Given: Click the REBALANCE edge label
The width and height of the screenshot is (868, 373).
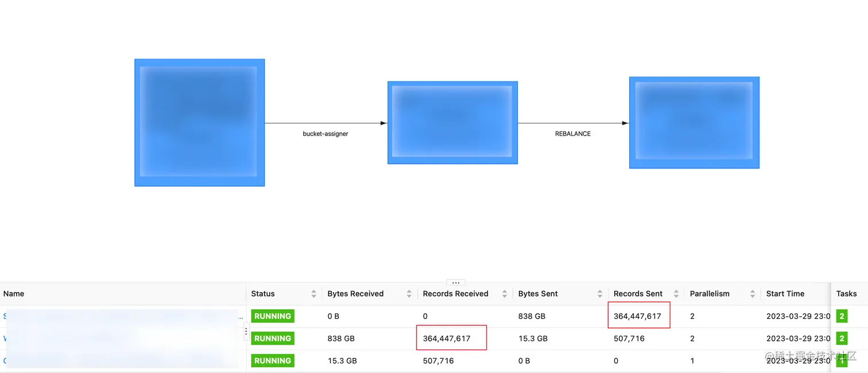Looking at the screenshot, I should (573, 134).
